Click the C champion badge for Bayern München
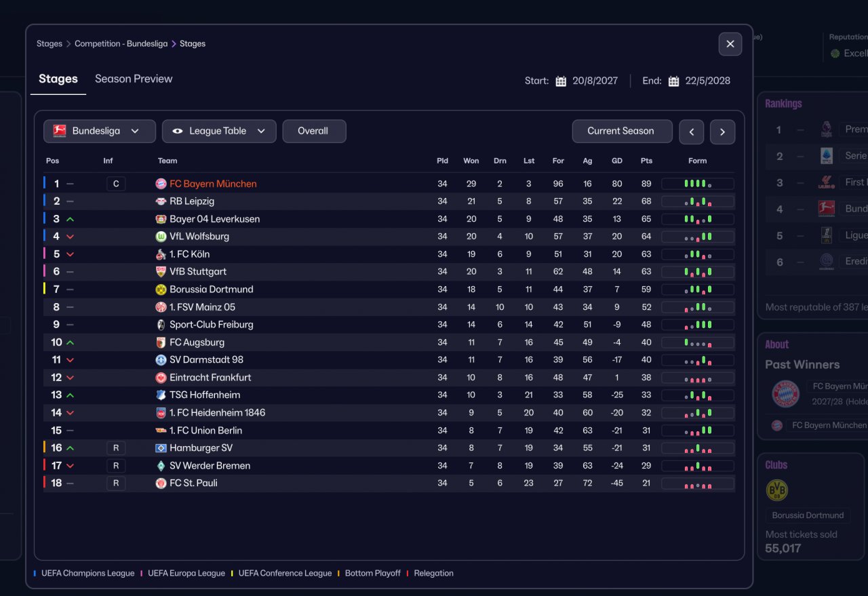The image size is (868, 596). tap(116, 184)
